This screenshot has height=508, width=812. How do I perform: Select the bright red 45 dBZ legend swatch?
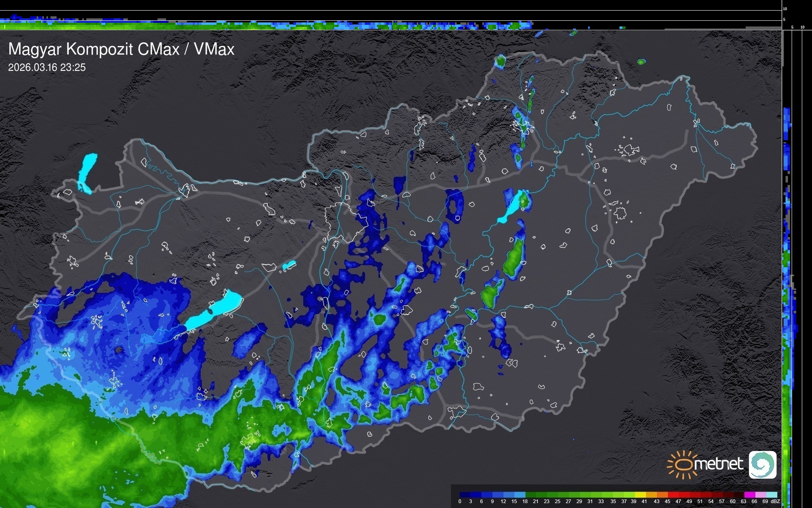tap(673, 495)
